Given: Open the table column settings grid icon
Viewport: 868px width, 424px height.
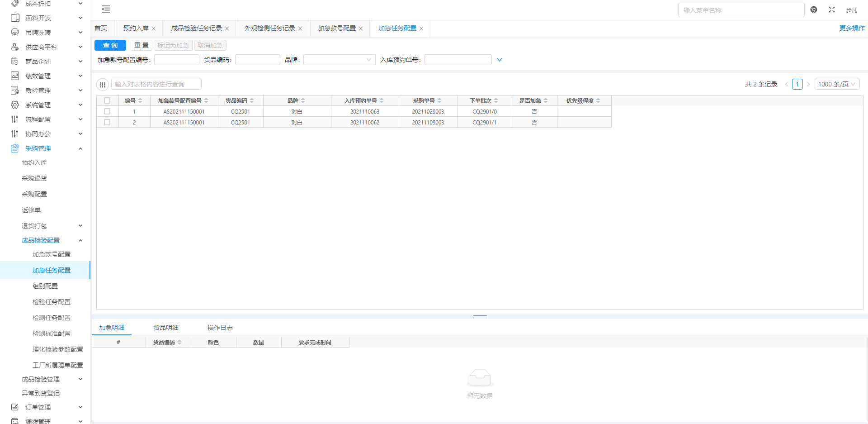Looking at the screenshot, I should [103, 85].
